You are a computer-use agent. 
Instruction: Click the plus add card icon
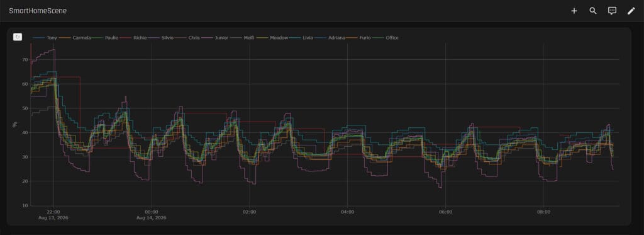(574, 11)
